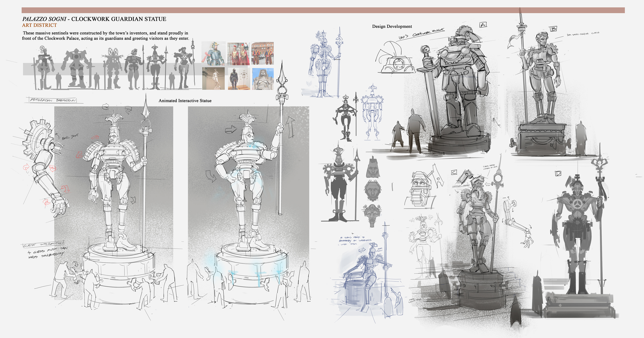This screenshot has width=644, height=338.
Task: Click the Design Development heading
Action: 392,26
